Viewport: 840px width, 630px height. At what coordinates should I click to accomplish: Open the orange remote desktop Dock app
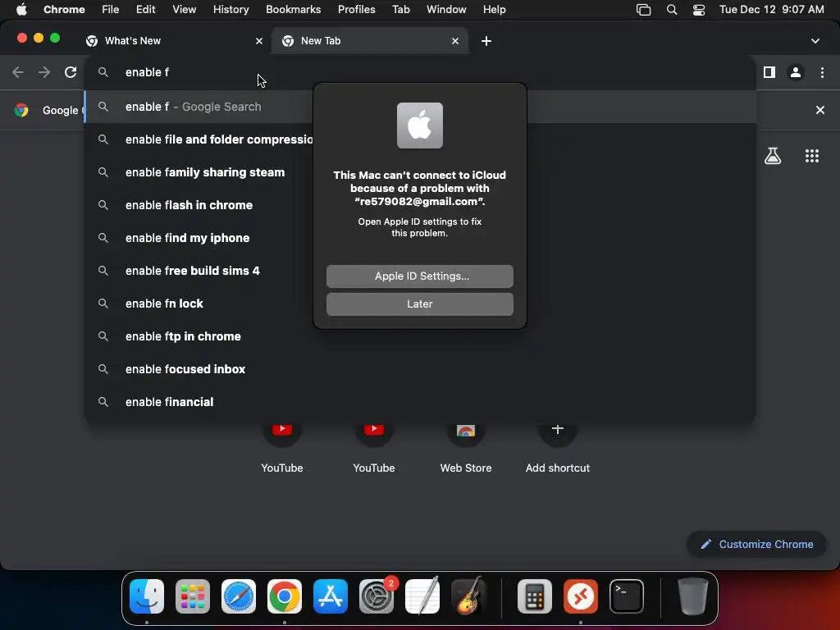coord(581,596)
